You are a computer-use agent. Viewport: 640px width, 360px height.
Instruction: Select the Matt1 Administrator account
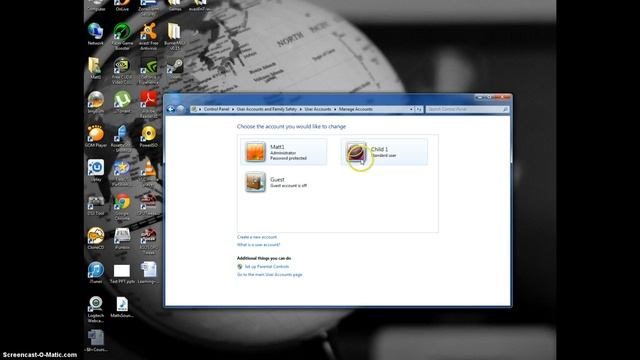coord(284,152)
